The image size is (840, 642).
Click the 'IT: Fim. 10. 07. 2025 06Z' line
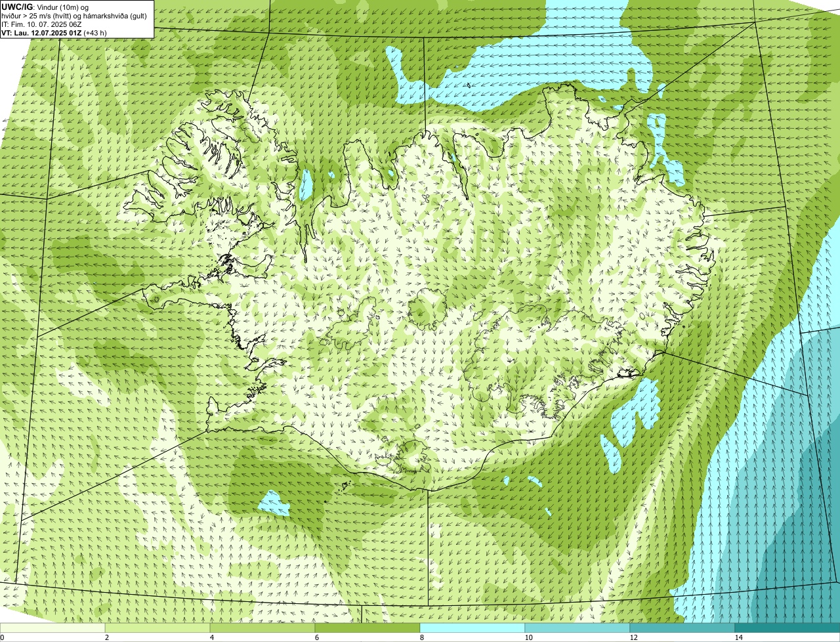click(41, 24)
